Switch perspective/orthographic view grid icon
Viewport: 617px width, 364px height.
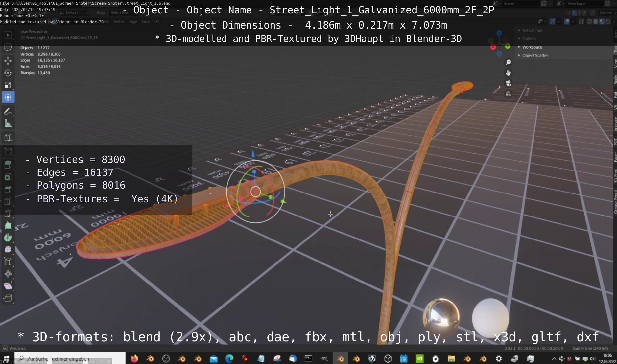point(508,94)
